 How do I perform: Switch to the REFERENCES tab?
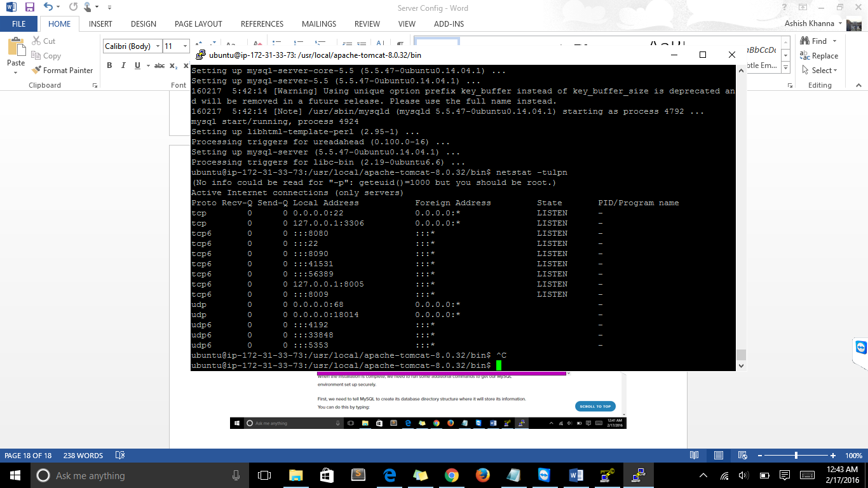[262, 24]
